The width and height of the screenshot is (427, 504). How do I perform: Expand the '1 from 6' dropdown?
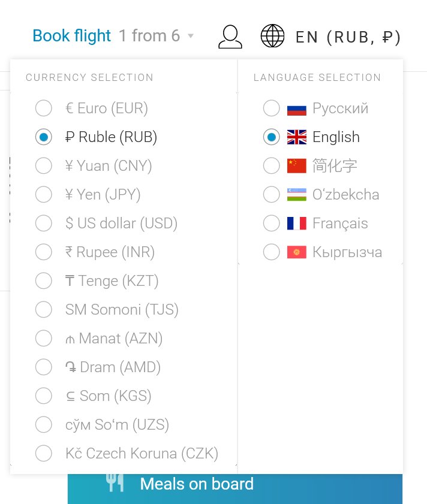click(x=148, y=36)
